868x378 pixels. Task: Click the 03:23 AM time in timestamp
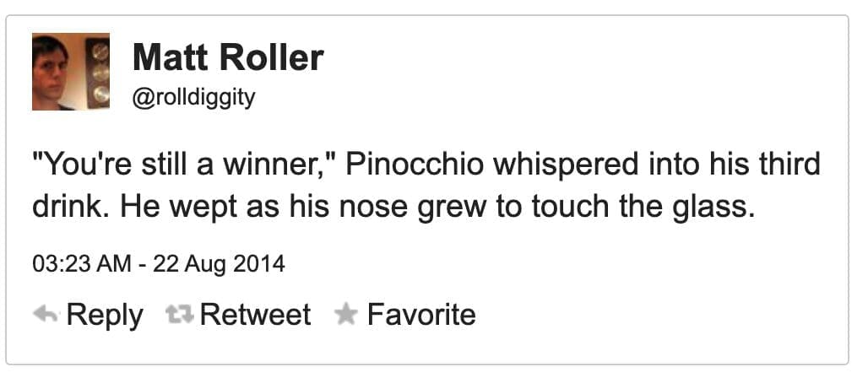point(81,264)
